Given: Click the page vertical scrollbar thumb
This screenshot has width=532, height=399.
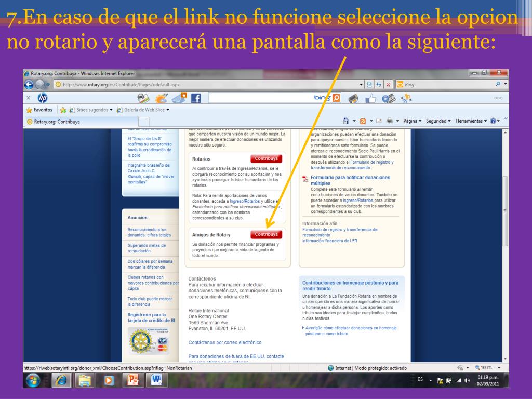Looking at the screenshot, I should tap(505, 211).
